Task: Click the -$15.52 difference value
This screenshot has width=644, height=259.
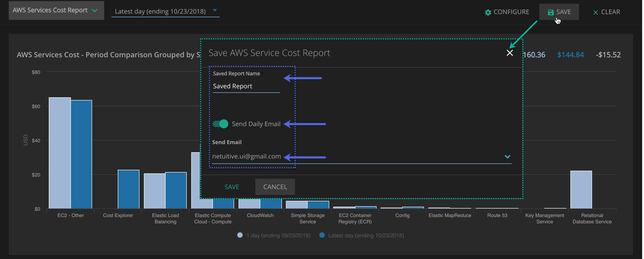Action: 608,55
